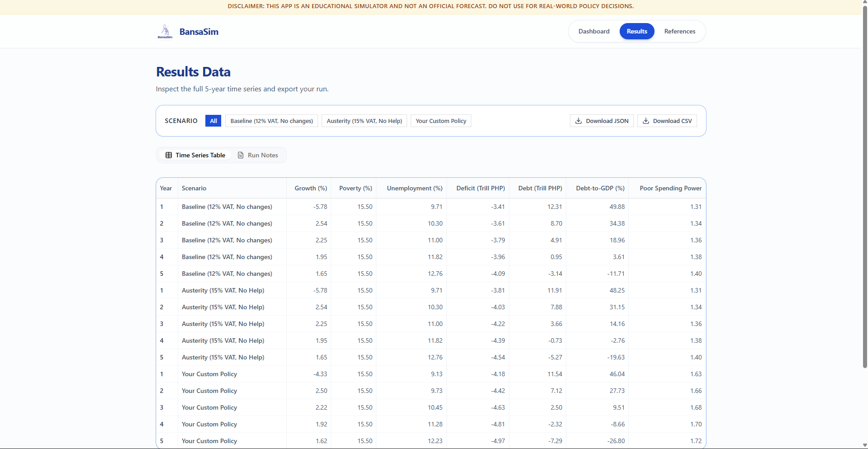868x449 pixels.
Task: Download the results as JSON
Action: point(602,121)
